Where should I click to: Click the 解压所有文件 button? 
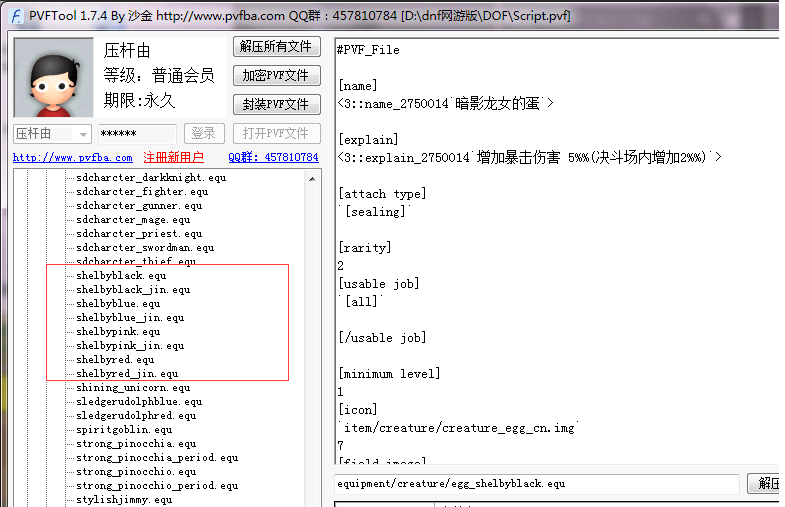276,47
